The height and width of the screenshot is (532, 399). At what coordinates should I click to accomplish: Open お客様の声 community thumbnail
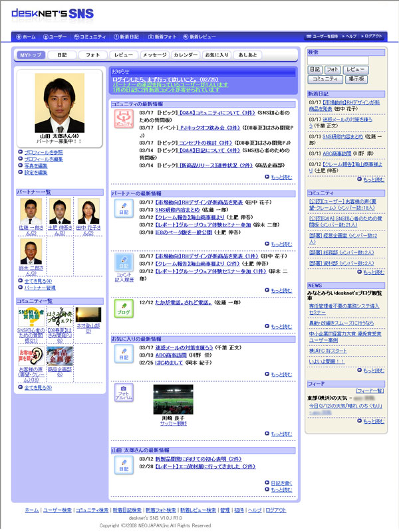click(x=31, y=356)
